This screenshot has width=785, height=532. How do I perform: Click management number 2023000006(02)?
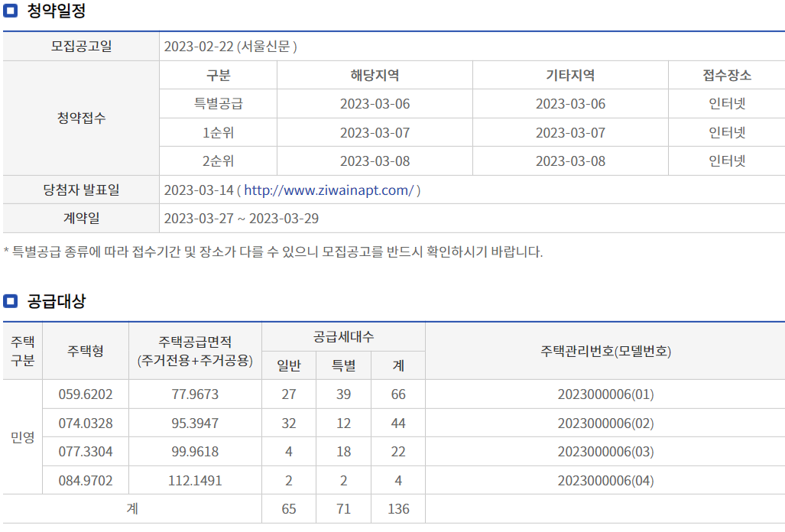click(605, 423)
